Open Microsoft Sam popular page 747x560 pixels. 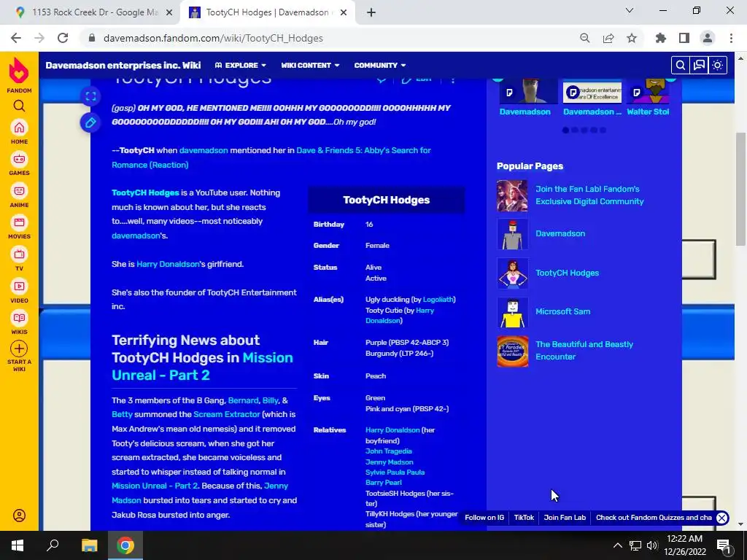[x=562, y=311]
